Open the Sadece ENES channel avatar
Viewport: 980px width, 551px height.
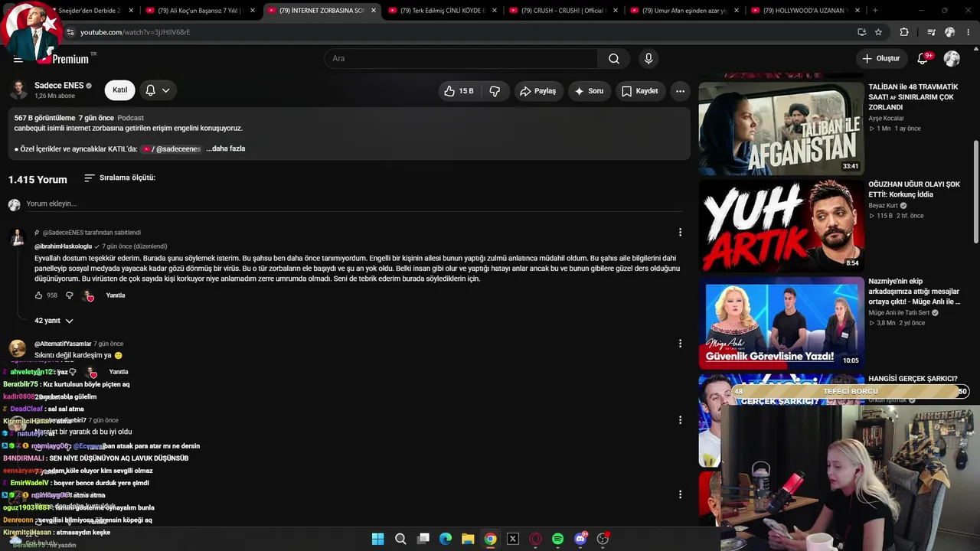[x=19, y=90]
